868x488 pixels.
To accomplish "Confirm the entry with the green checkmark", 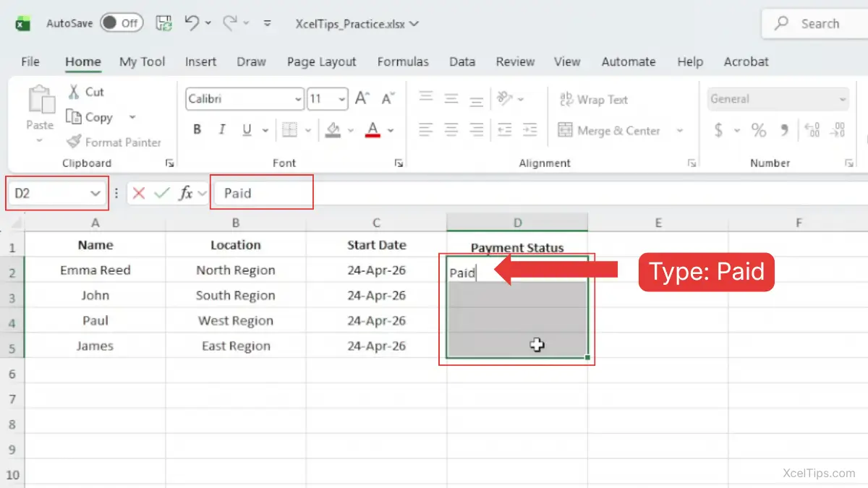I will (x=162, y=193).
